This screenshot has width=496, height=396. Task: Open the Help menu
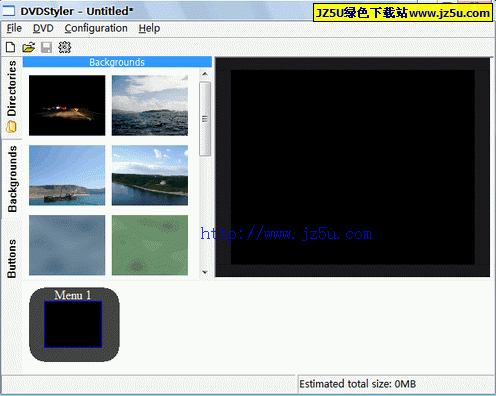(x=149, y=28)
